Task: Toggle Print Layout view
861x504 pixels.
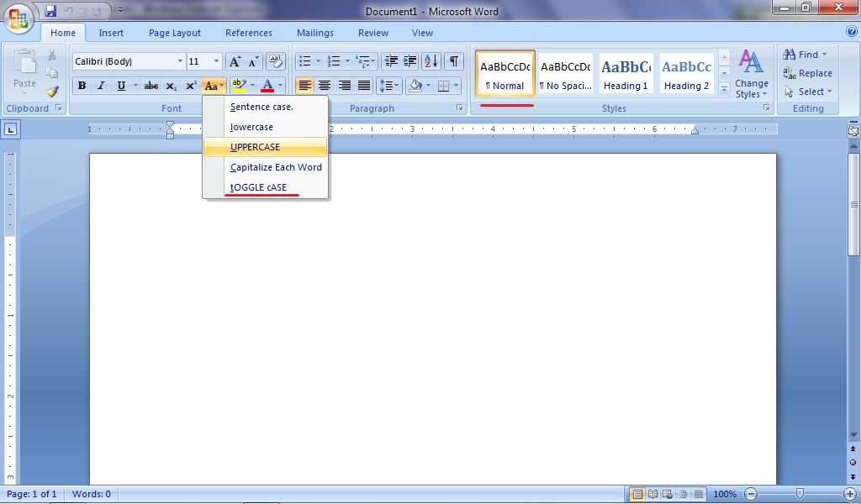Action: (637, 494)
